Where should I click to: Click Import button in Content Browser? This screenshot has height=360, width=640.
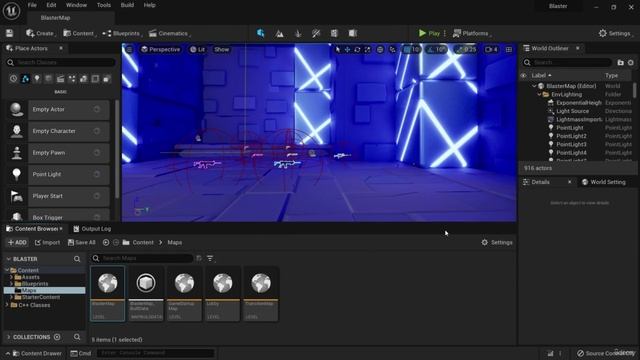(47, 242)
